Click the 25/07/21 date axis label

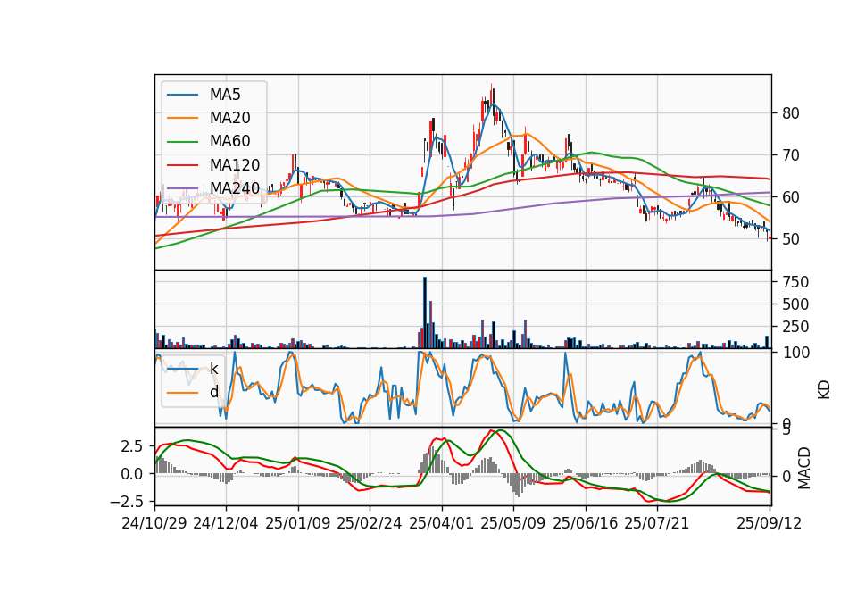click(656, 523)
